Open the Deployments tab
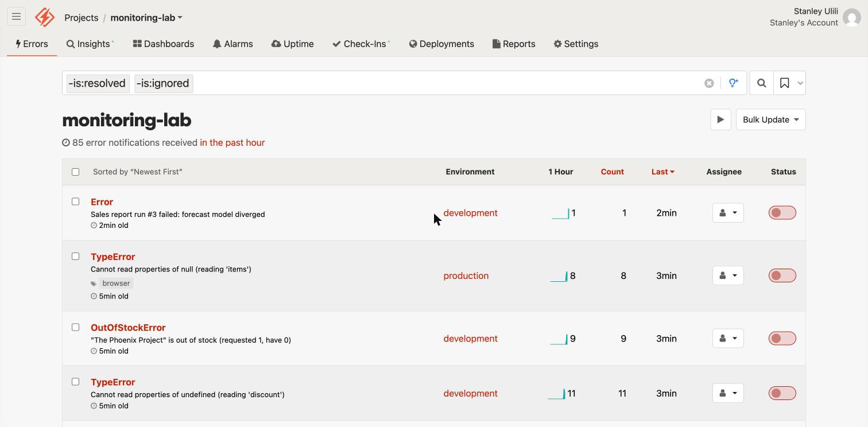 441,44
